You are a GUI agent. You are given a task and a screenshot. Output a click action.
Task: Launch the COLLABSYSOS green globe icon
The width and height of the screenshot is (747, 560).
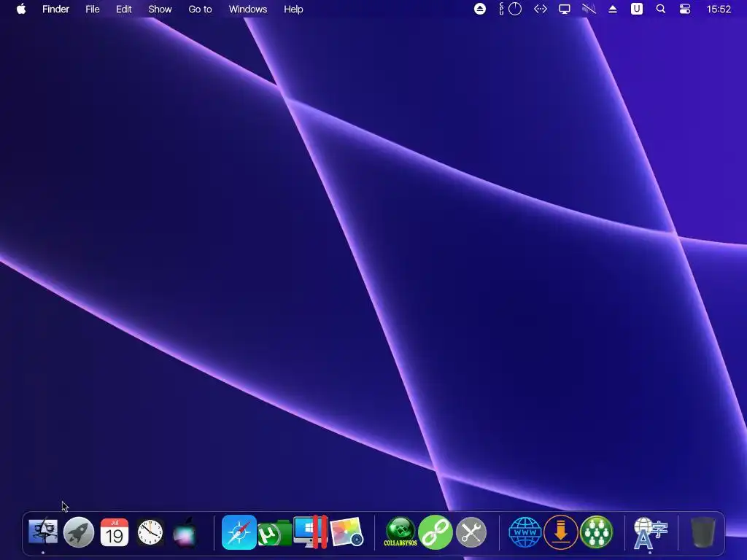(400, 532)
